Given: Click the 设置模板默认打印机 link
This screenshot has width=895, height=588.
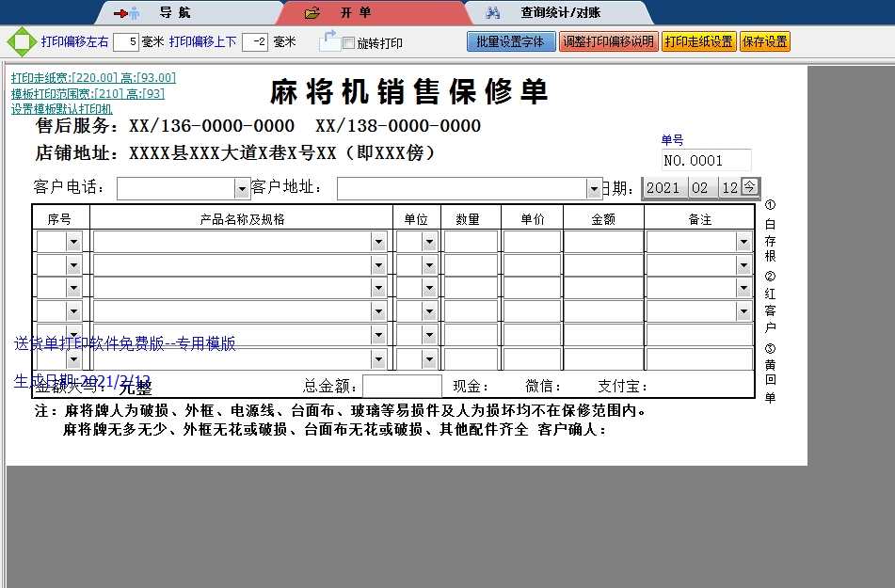Looking at the screenshot, I should pos(61,109).
